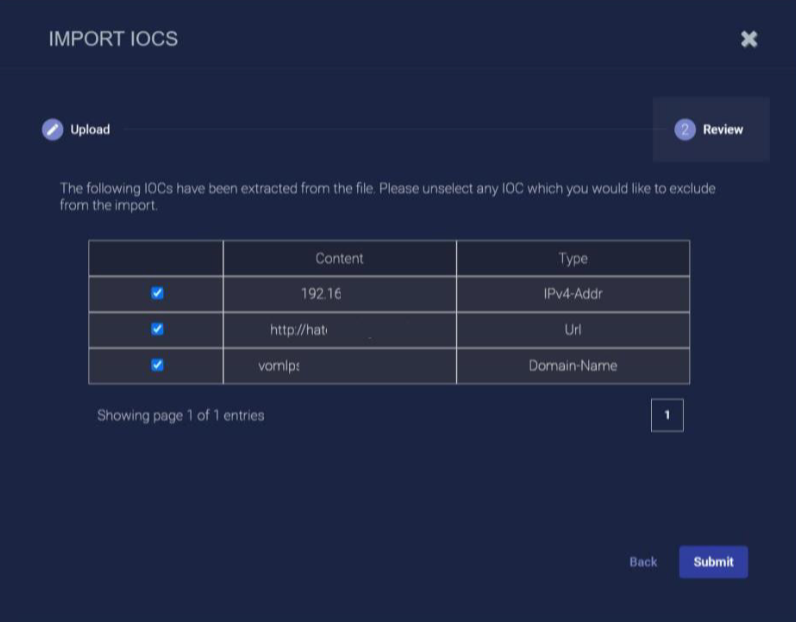Submit the selected IOCs for import
Image resolution: width=796 pixels, height=622 pixels.
pyautogui.click(x=713, y=562)
